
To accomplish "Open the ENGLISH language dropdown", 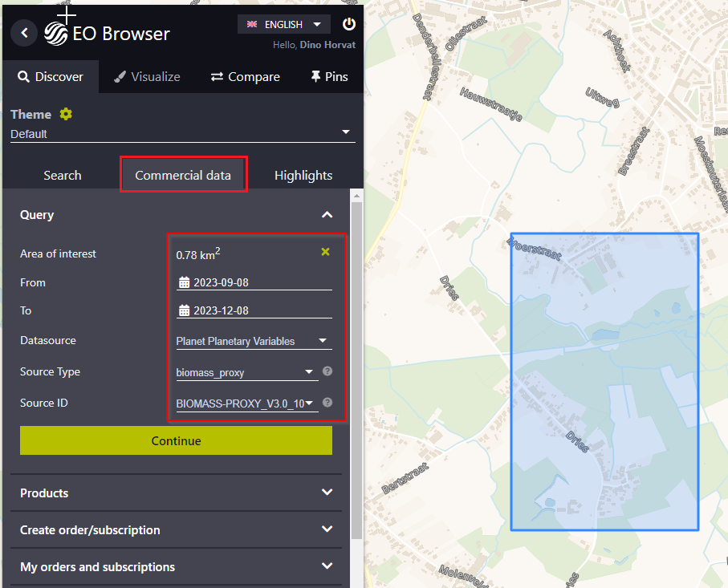I will tap(284, 24).
